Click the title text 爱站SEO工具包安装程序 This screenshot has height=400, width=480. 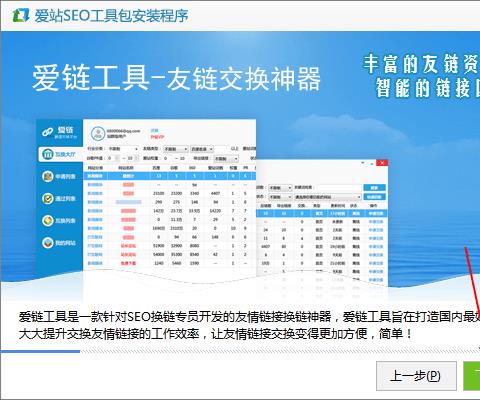pos(111,16)
